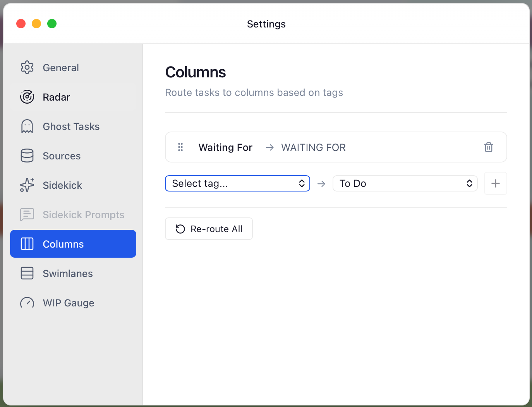Open the Sidekick Prompts settings section
532x407 pixels.
pyautogui.click(x=83, y=215)
